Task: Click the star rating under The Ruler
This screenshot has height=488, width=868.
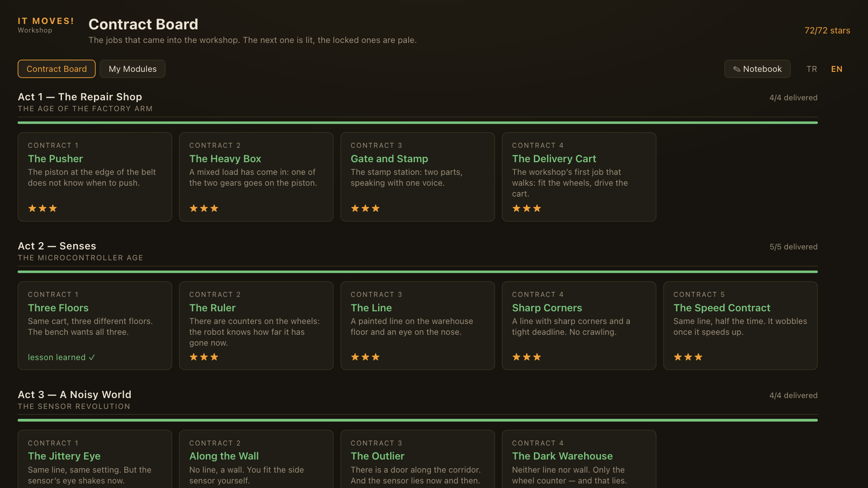Action: (x=204, y=357)
